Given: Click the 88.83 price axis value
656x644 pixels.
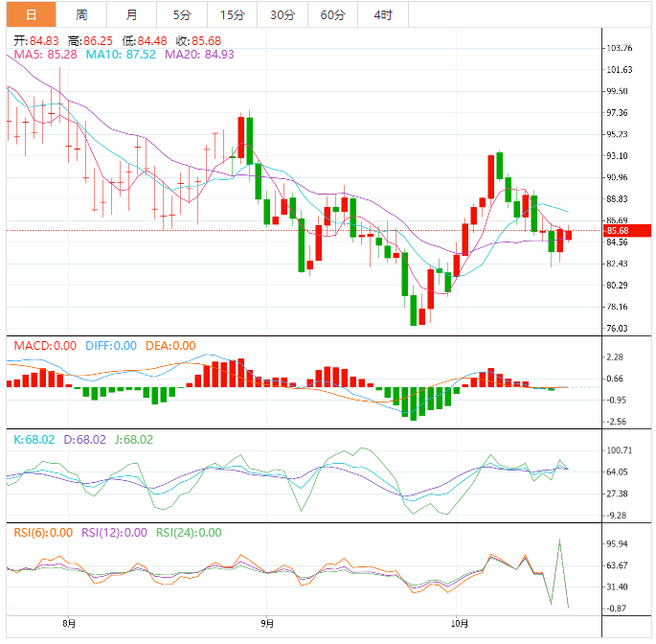Looking at the screenshot, I should (617, 199).
